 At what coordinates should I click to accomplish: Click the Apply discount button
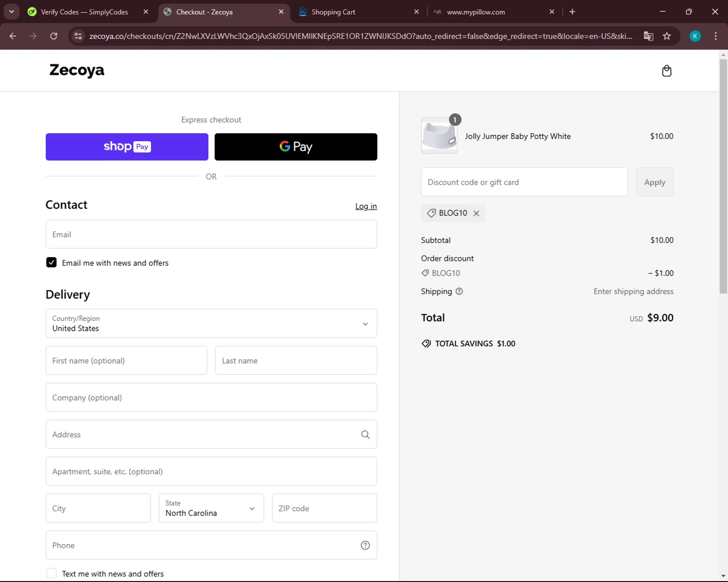655,182
